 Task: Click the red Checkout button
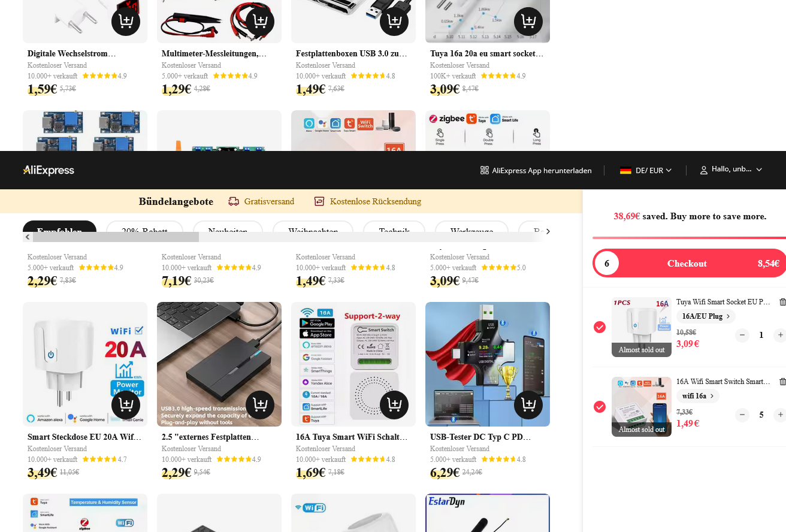690,263
